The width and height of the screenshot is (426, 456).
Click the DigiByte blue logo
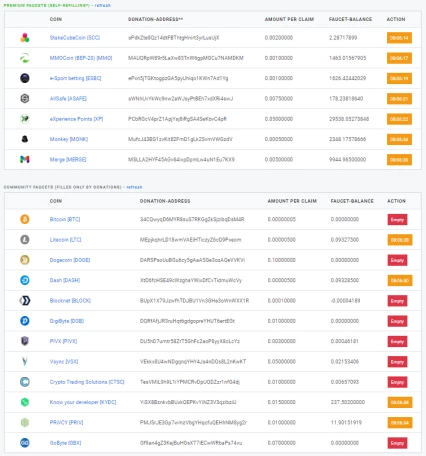[x=25, y=321]
